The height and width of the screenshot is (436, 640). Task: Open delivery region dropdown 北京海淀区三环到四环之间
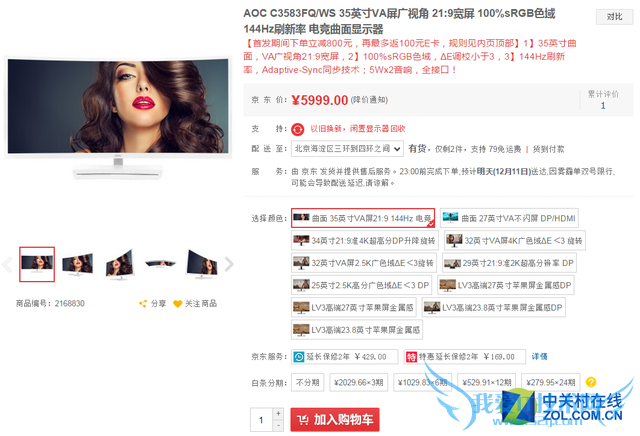[347, 149]
